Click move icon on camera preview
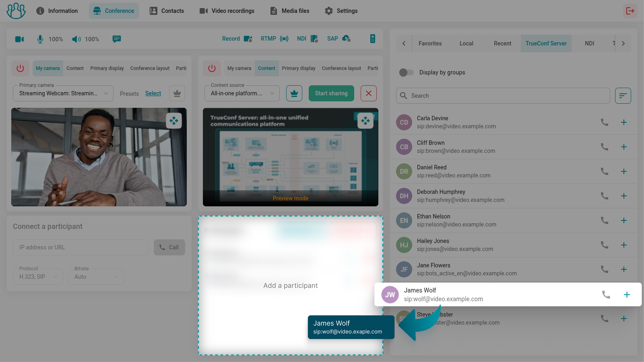 point(174,121)
